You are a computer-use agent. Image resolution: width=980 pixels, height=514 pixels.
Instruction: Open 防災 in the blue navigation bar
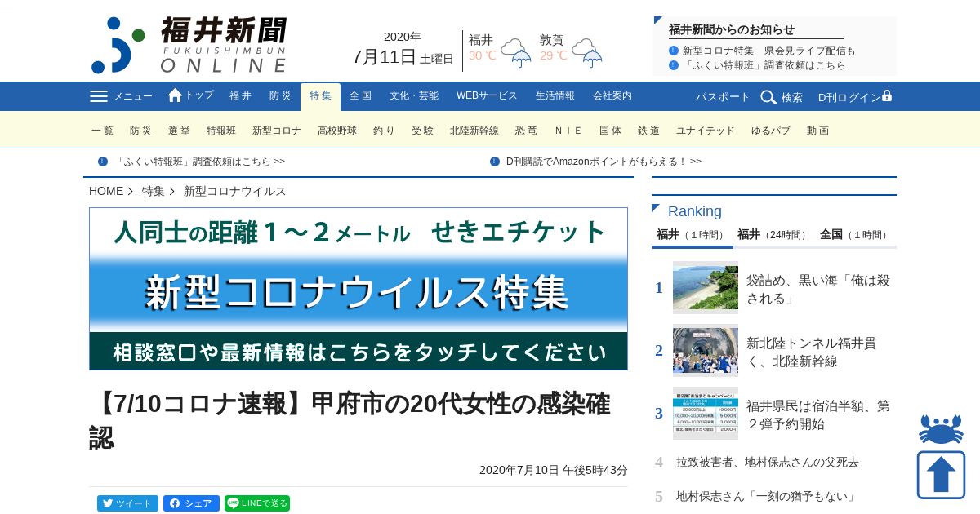[280, 96]
